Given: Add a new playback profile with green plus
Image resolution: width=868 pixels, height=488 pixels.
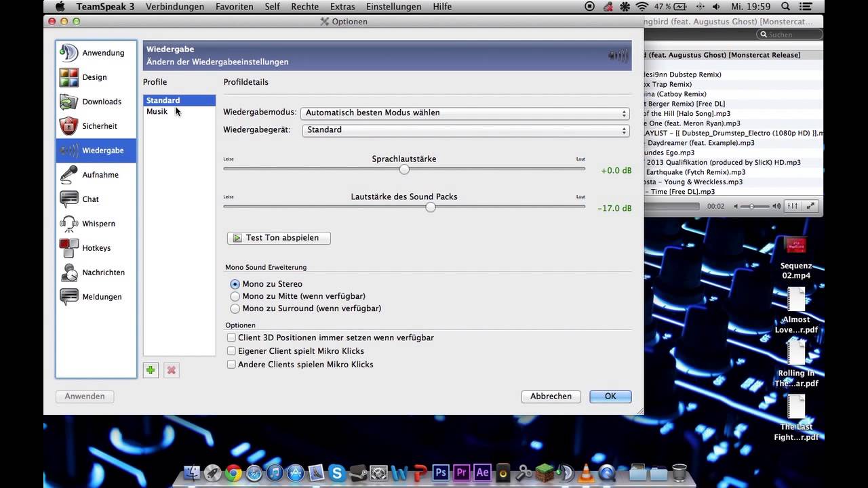Looking at the screenshot, I should 151,370.
